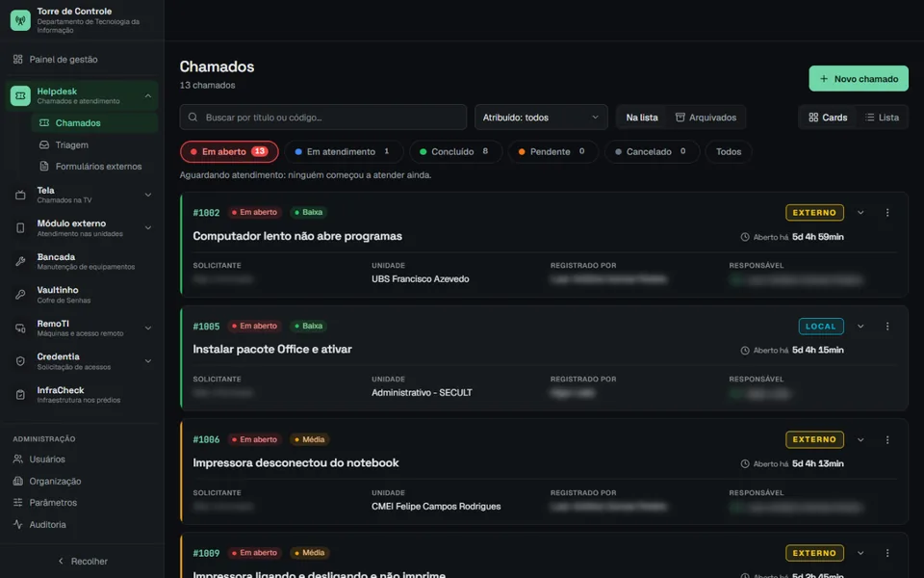Expand the Módulo externo chevron
924x578 pixels.
coord(148,227)
